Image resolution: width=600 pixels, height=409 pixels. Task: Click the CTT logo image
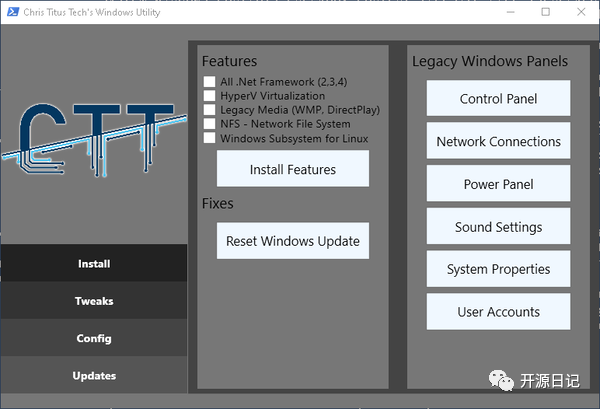[94, 139]
